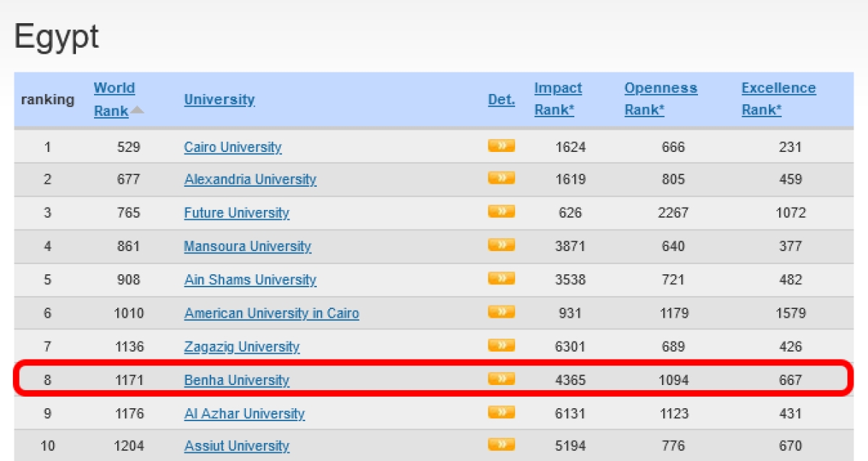Open details arrow icon for Mansoura University
The image size is (868, 461).
coord(501,245)
